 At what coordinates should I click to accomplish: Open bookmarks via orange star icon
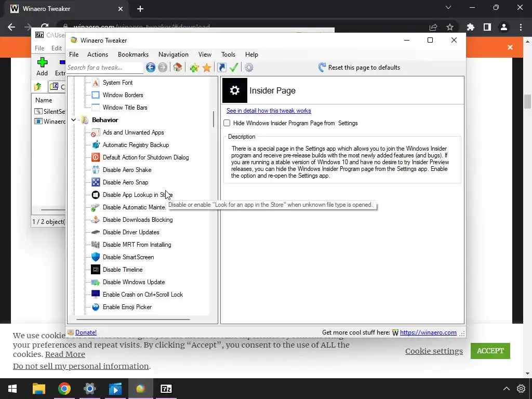[207, 68]
